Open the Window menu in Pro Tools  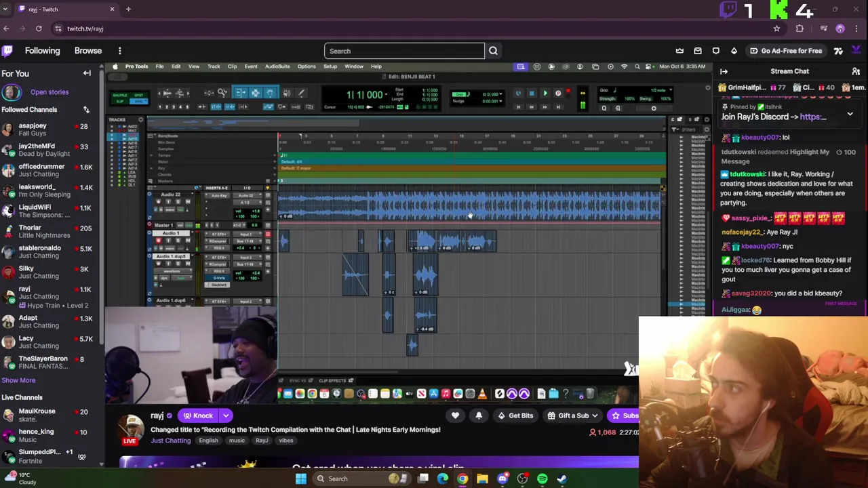pyautogui.click(x=354, y=66)
